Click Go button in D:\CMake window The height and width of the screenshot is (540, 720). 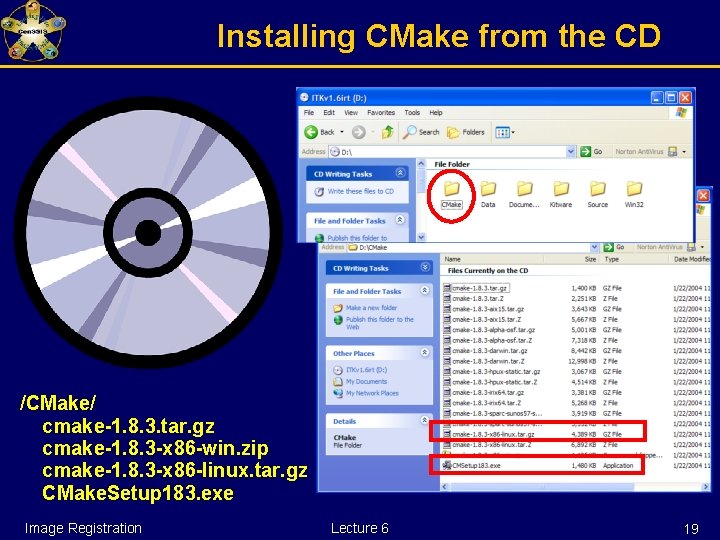coord(613,248)
